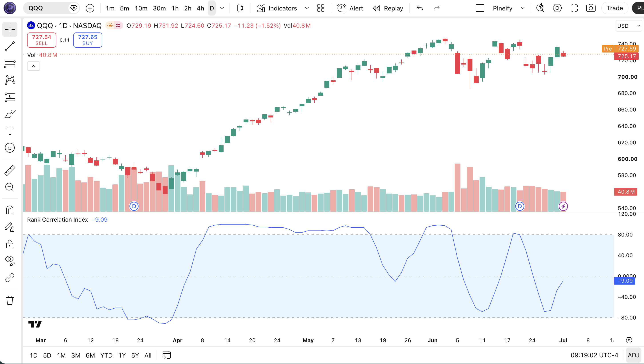
Task: Create a new Alert
Action: pos(350,8)
